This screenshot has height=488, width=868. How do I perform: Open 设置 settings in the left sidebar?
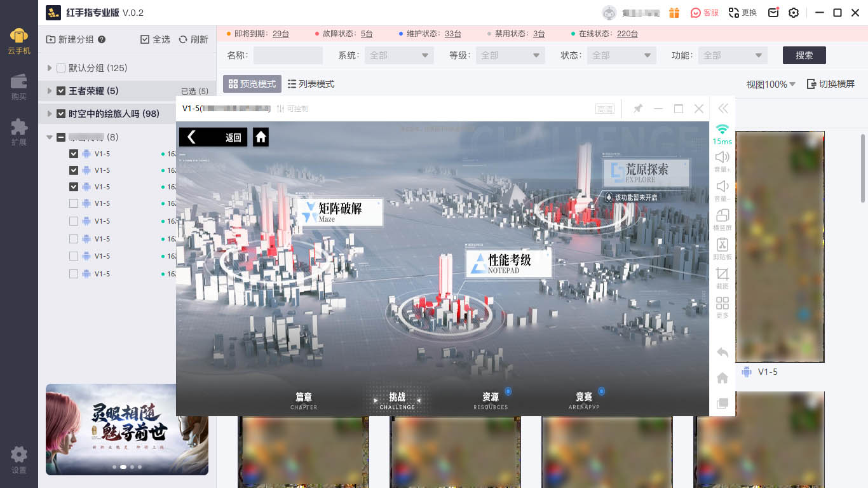[19, 461]
